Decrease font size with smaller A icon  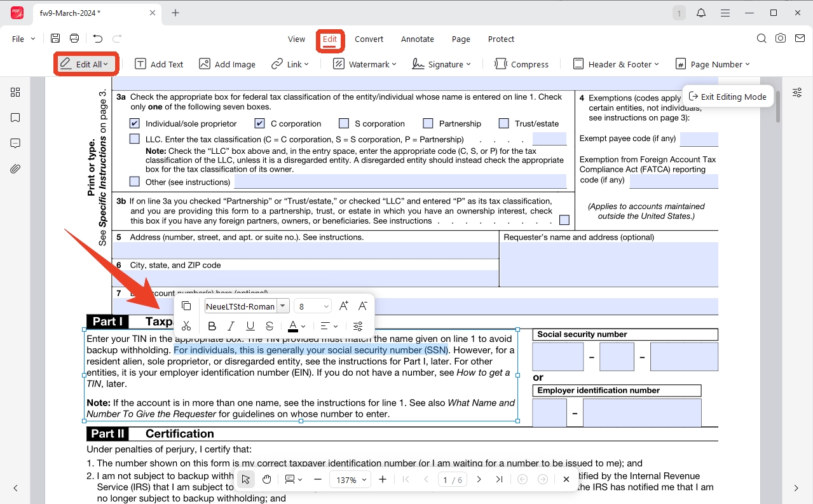tap(362, 306)
